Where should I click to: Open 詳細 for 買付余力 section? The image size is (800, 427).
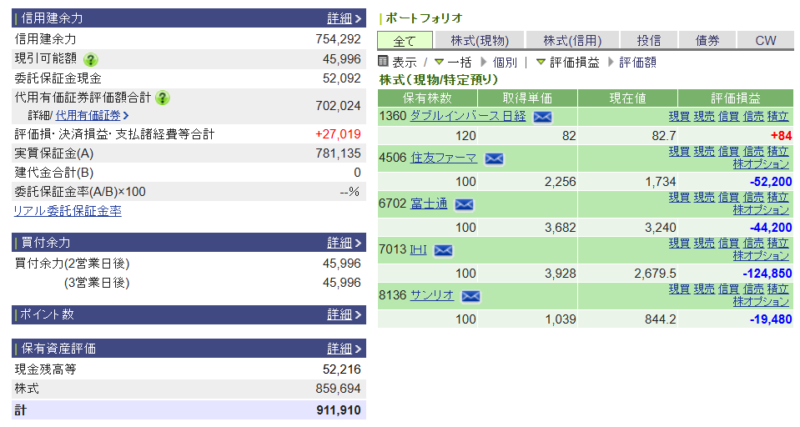(x=344, y=243)
